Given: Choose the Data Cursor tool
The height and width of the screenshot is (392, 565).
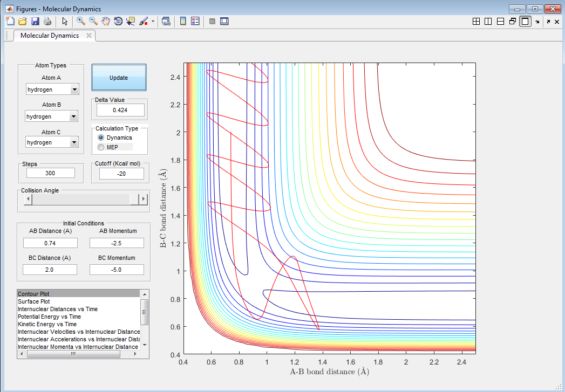Looking at the screenshot, I should (131, 22).
